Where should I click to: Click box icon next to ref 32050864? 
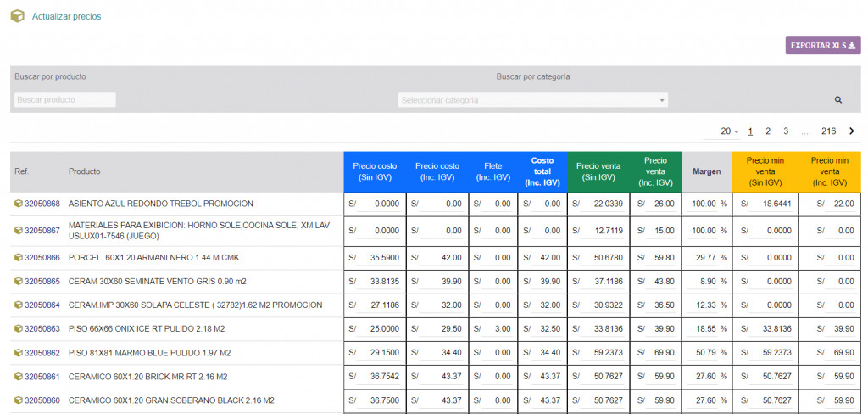click(x=18, y=305)
